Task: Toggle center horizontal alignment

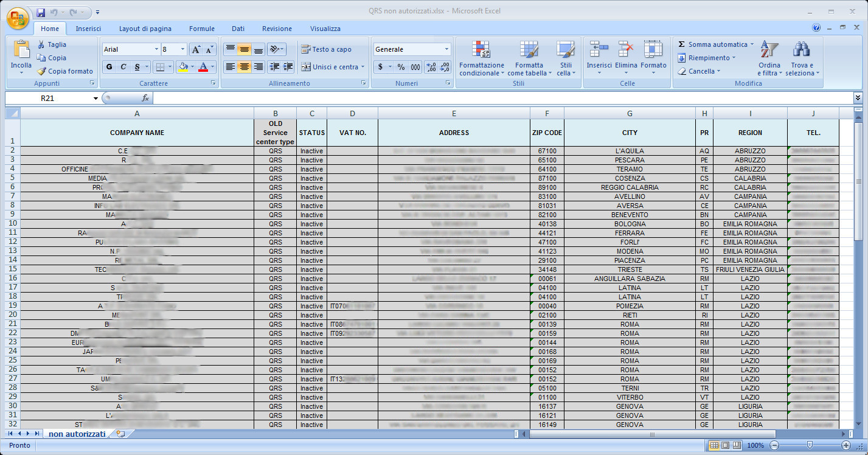Action: (244, 67)
